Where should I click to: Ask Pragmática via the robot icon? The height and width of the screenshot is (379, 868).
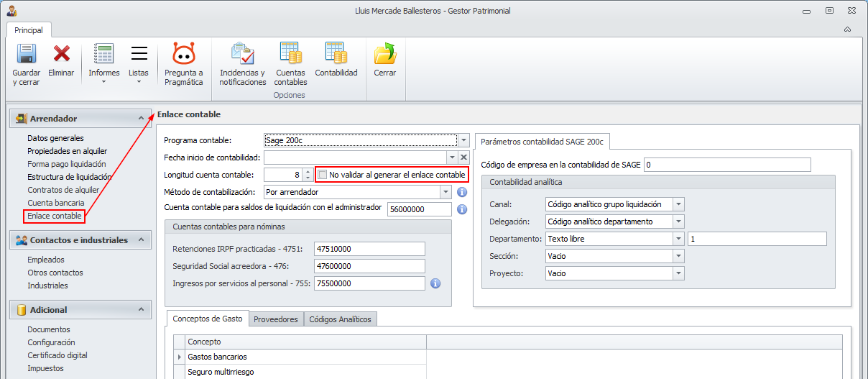(184, 55)
